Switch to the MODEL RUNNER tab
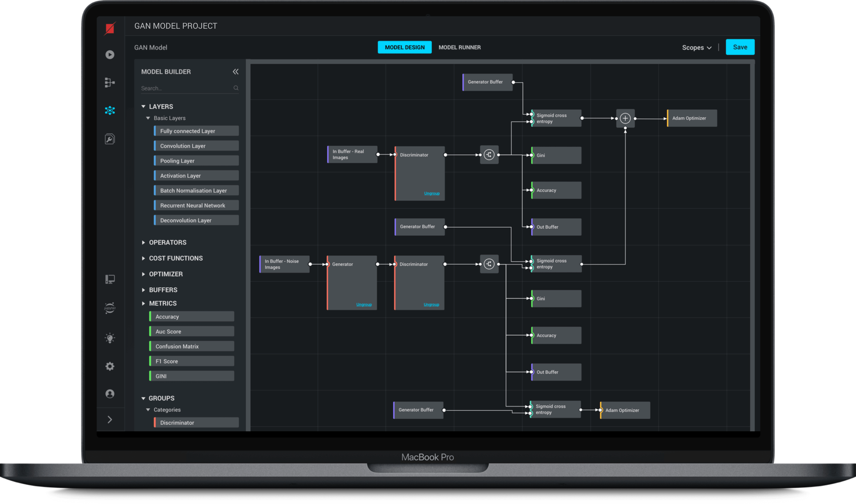The width and height of the screenshot is (856, 504). point(460,47)
